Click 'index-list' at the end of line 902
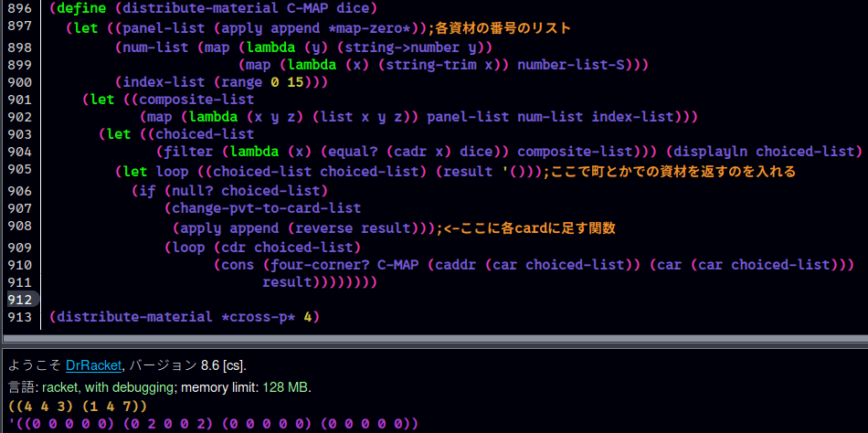Image resolution: width=868 pixels, height=433 pixels. [x=634, y=118]
